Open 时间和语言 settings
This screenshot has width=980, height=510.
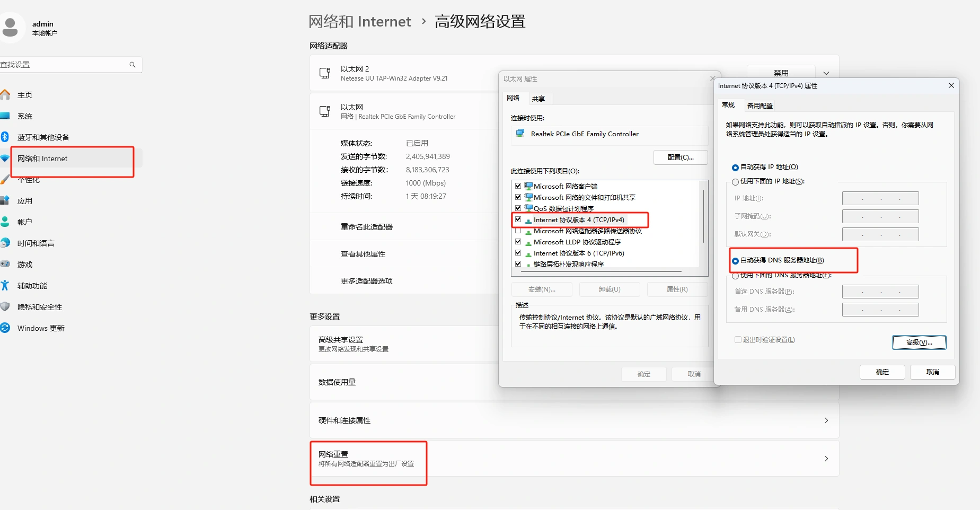coord(36,243)
